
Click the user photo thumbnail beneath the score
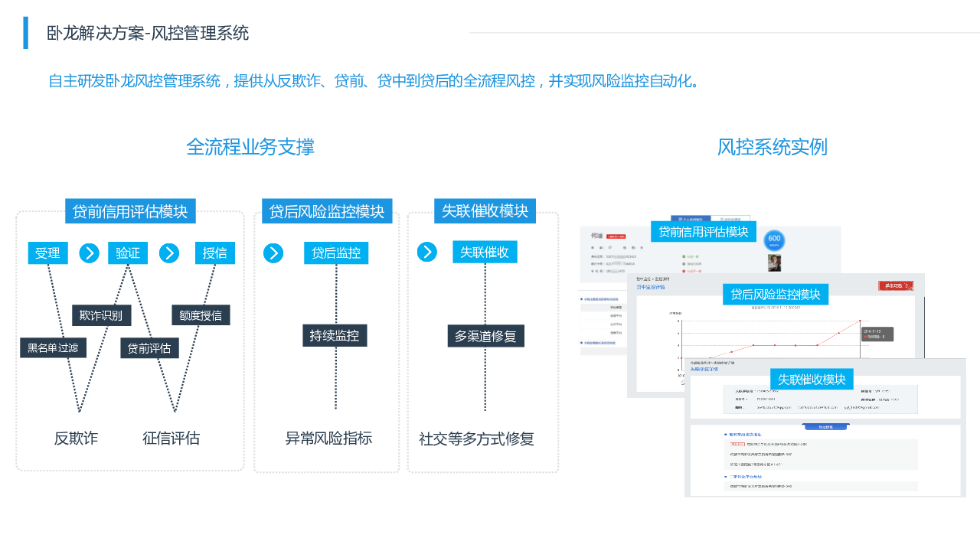click(774, 263)
